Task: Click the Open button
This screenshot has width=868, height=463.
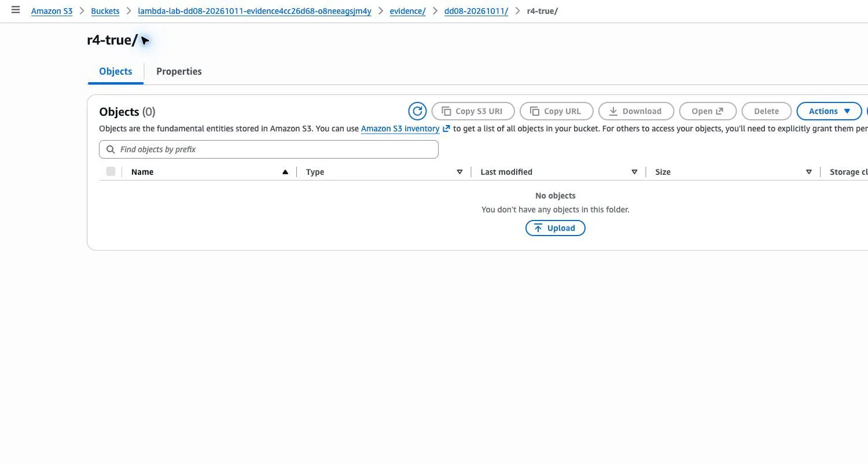Action: (x=708, y=111)
